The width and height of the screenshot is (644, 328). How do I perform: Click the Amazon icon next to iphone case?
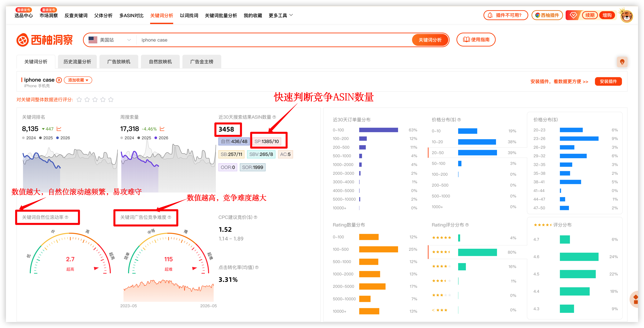(59, 80)
